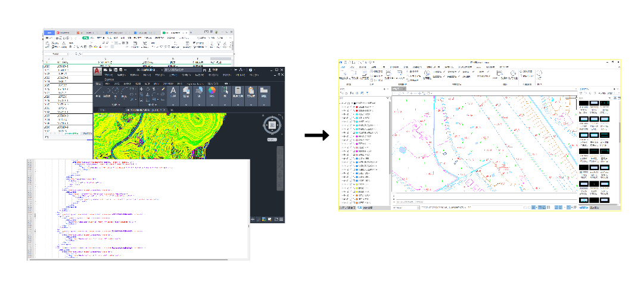The image size is (644, 287).
Task: Expand the Layers panel dropdown arrow in AutoCAD
Action: coord(186,105)
